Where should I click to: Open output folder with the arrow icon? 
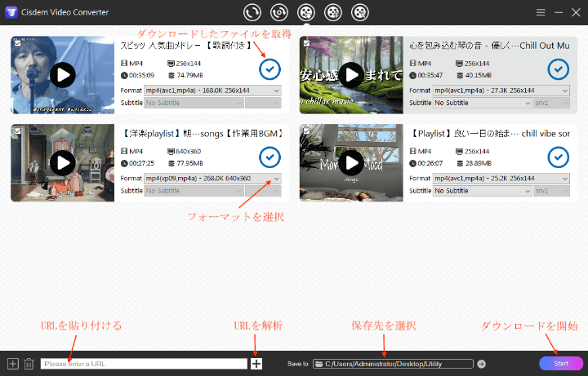(482, 364)
